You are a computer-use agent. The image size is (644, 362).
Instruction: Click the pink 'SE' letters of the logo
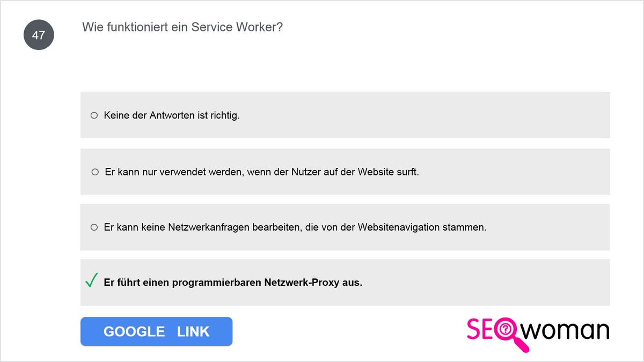(x=480, y=329)
